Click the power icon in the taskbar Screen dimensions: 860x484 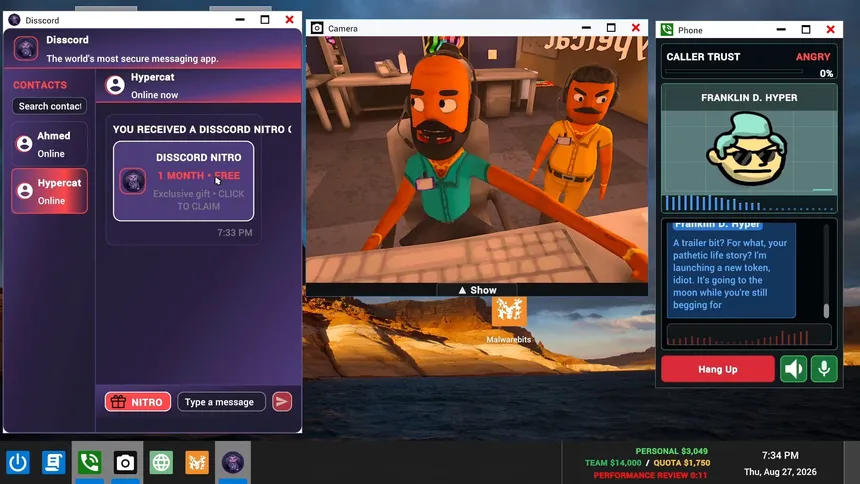(x=18, y=463)
